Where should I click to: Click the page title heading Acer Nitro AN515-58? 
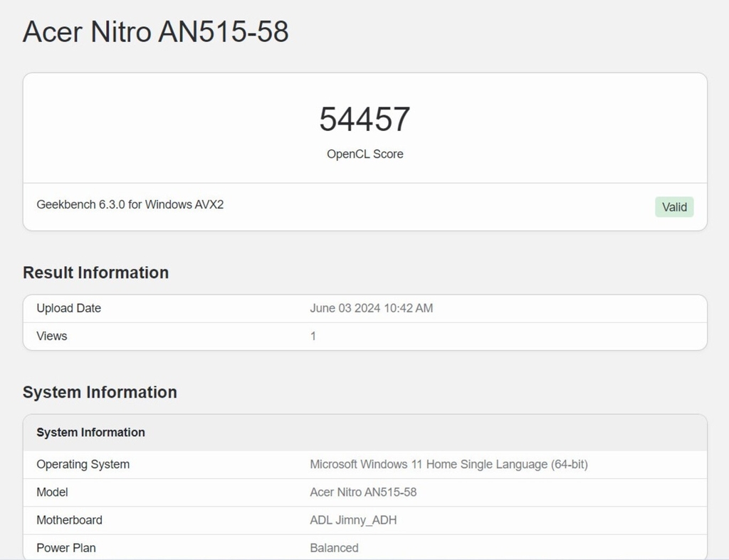155,31
